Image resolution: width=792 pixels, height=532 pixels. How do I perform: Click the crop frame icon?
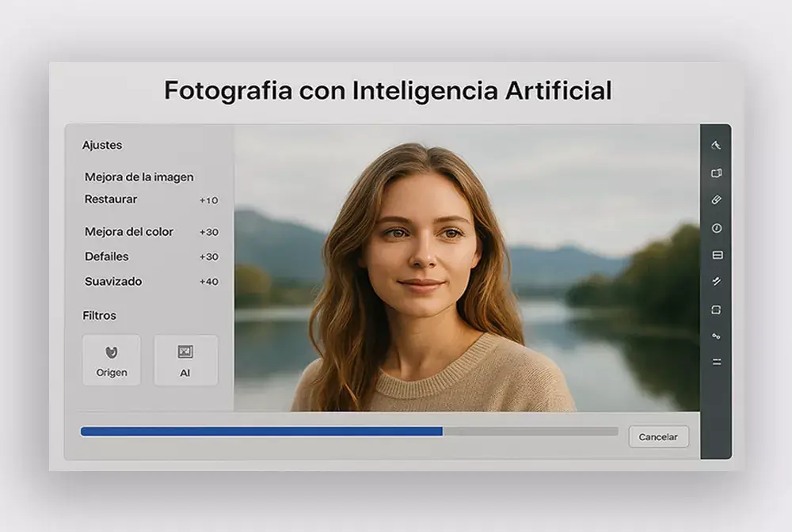pos(716,310)
